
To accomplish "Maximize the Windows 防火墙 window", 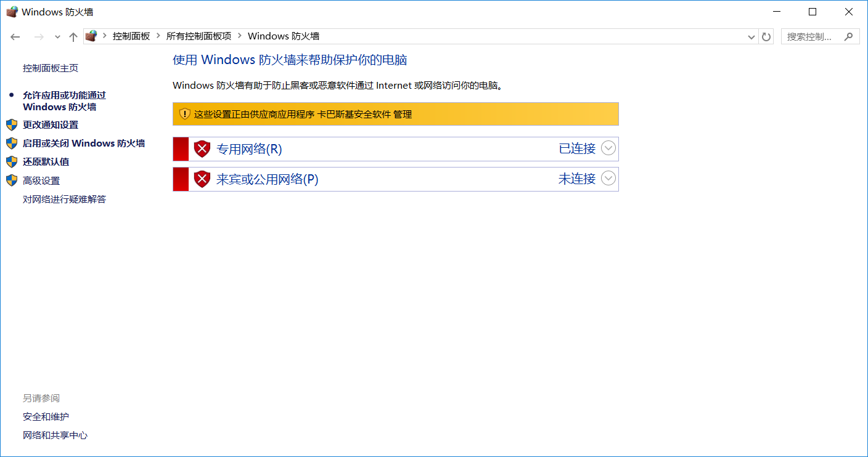I will [813, 12].
